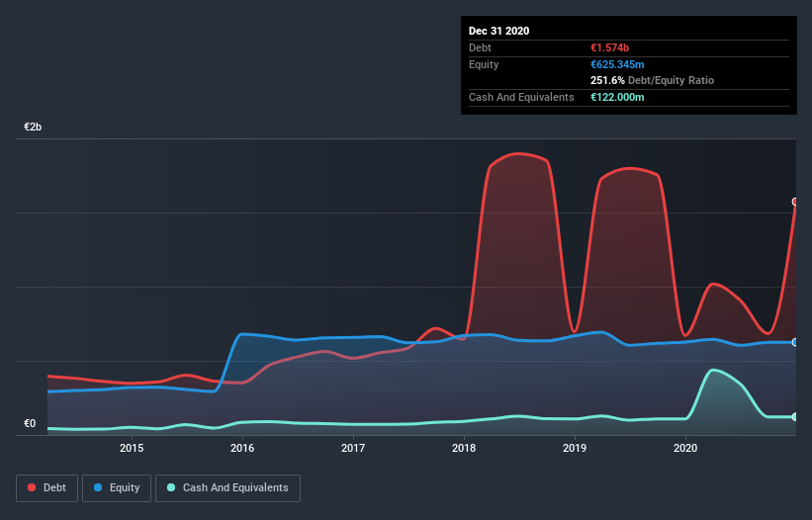
Task: Click the Equity row label in tooltip
Action: 484,64
